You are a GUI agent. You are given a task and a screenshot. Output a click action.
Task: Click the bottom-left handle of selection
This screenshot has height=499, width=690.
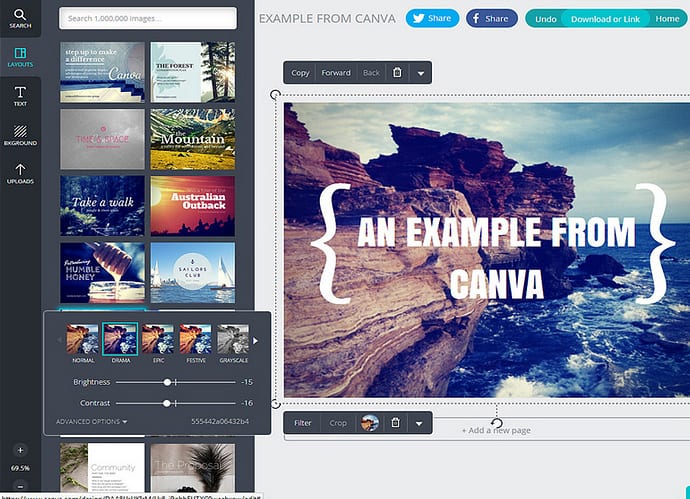tap(275, 404)
